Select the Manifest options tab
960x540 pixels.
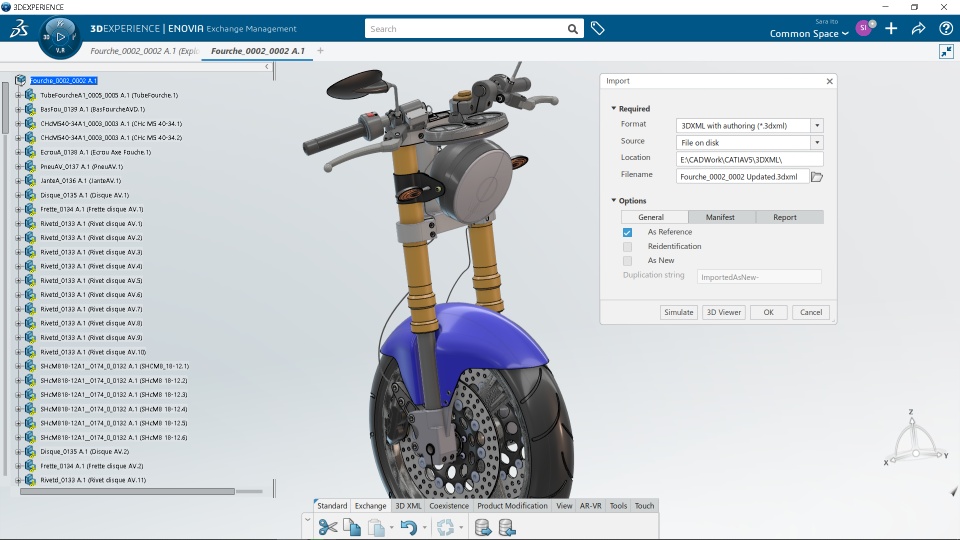coord(720,217)
